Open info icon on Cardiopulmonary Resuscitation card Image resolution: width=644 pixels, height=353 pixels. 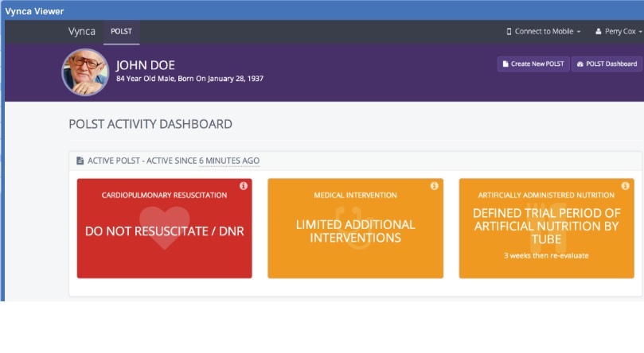243,186
